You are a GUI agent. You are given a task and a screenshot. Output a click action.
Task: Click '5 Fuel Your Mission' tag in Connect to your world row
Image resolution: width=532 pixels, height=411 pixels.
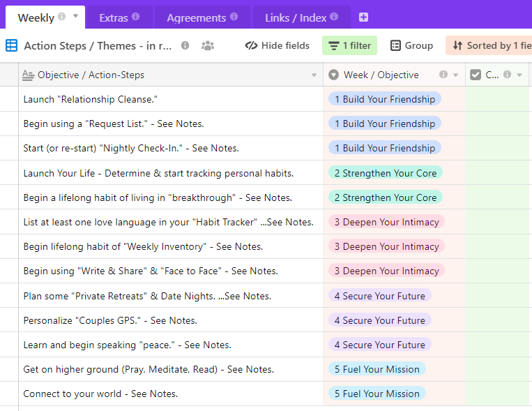point(377,394)
